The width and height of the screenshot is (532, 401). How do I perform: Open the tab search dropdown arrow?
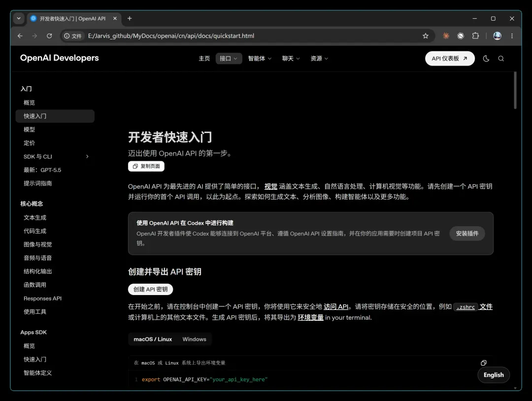click(x=19, y=18)
